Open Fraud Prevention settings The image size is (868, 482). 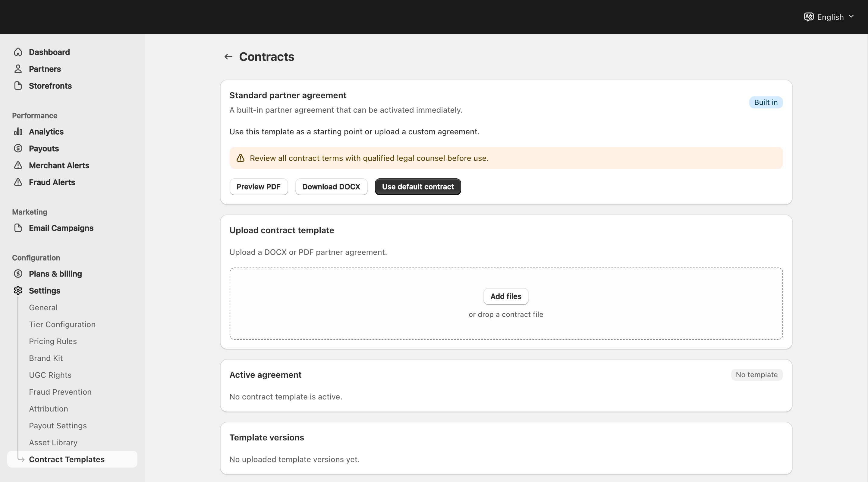click(x=60, y=392)
